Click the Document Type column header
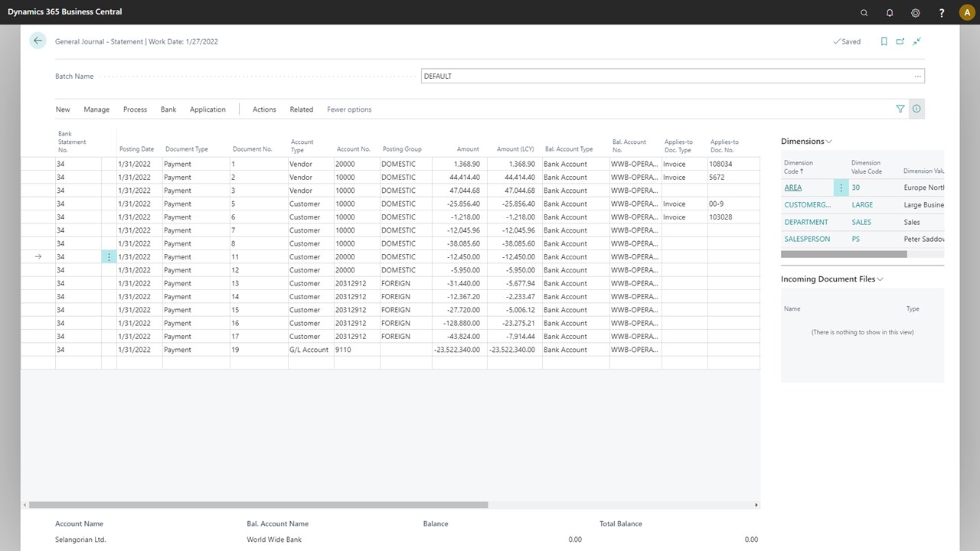This screenshot has width=980, height=551. click(187, 149)
